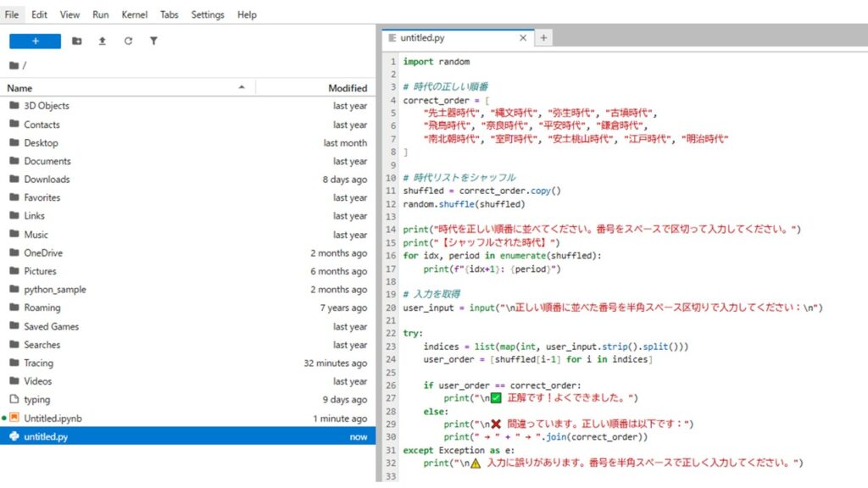Click the random.shuffle(shuffled) line

point(464,203)
